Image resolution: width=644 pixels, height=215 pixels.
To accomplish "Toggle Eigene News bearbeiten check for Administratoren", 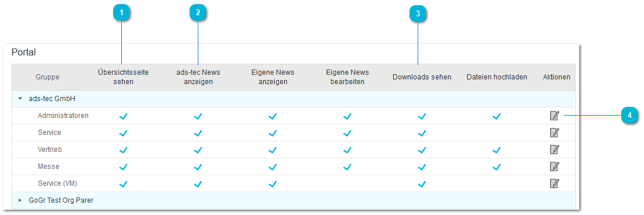I will tap(348, 116).
